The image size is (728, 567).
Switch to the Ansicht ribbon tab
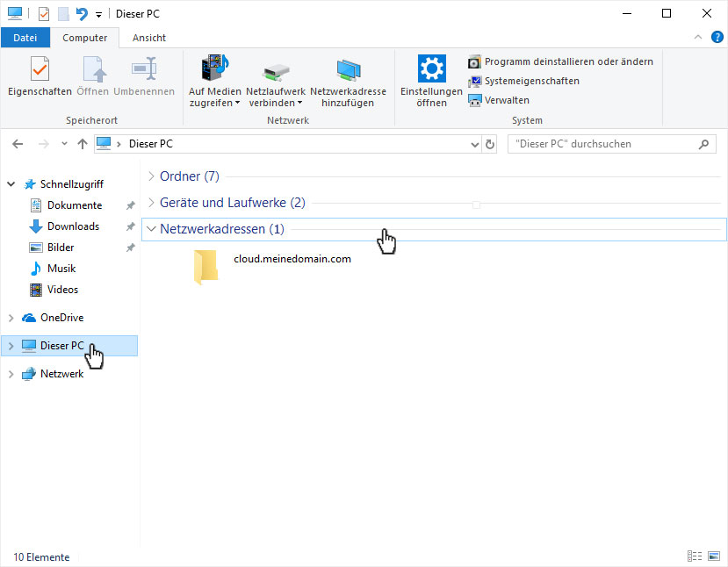click(149, 38)
